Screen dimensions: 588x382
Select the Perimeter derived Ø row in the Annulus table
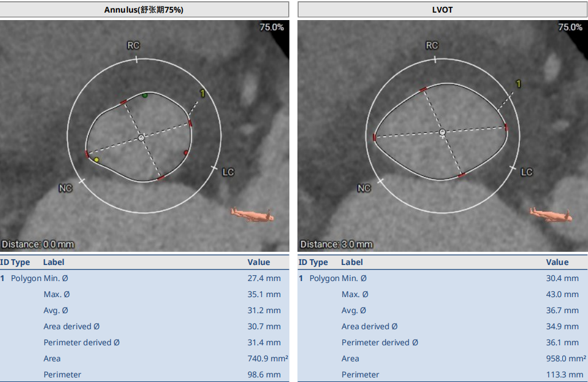pyautogui.click(x=144, y=342)
